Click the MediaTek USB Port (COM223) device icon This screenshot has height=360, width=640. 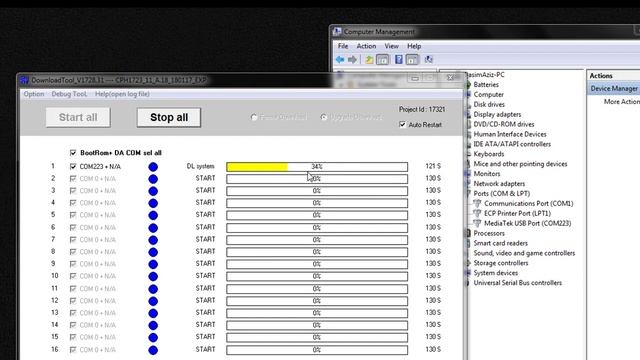coord(477,223)
